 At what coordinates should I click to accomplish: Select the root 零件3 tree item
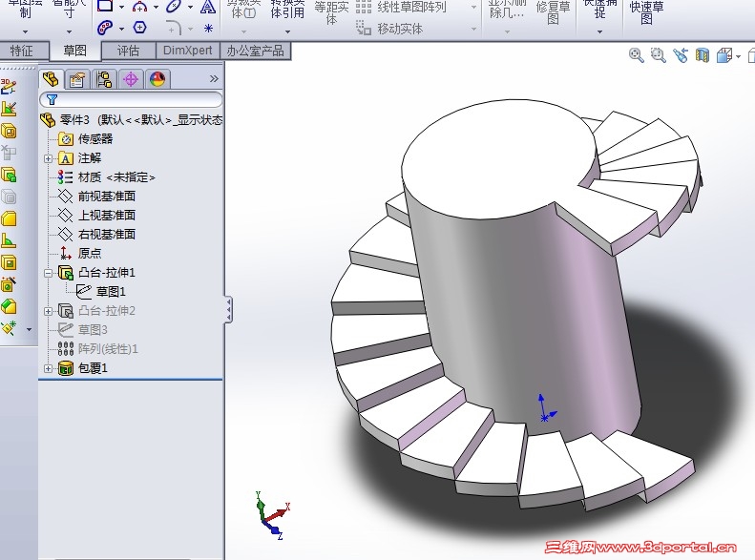coord(132,120)
